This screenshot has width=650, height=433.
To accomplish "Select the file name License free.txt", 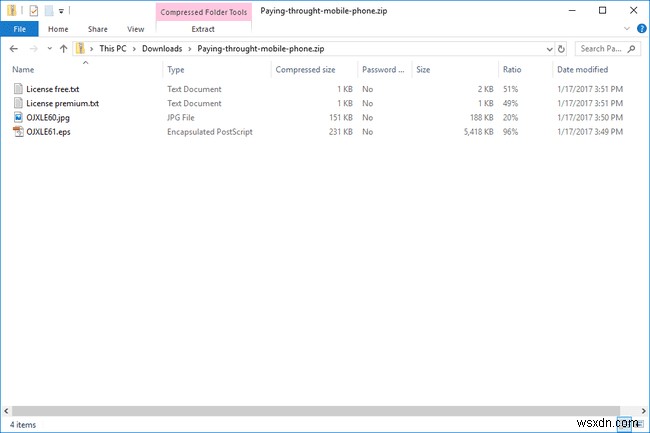I will tap(53, 89).
